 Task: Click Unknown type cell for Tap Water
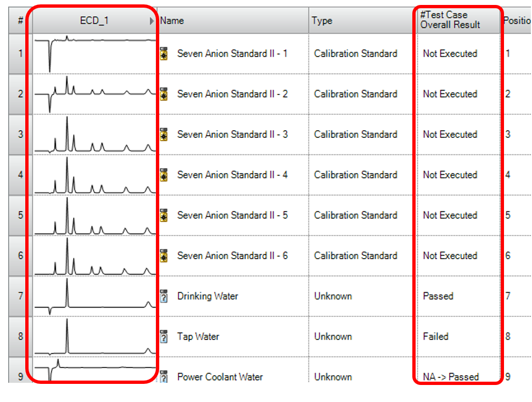[333, 337]
